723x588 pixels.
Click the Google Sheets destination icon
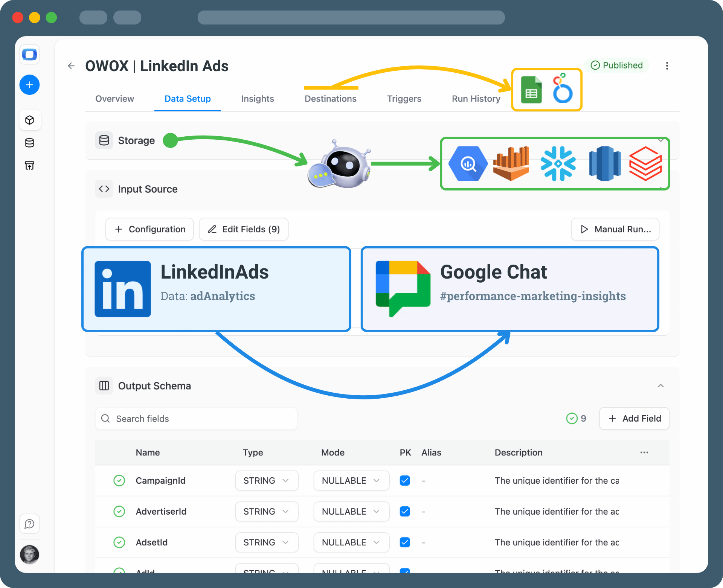click(531, 90)
